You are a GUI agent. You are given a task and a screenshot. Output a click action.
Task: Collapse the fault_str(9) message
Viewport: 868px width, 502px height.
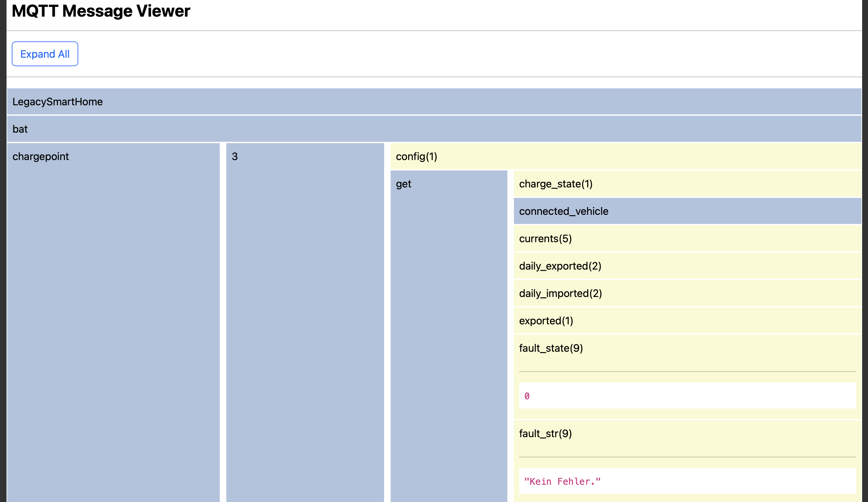tap(545, 434)
